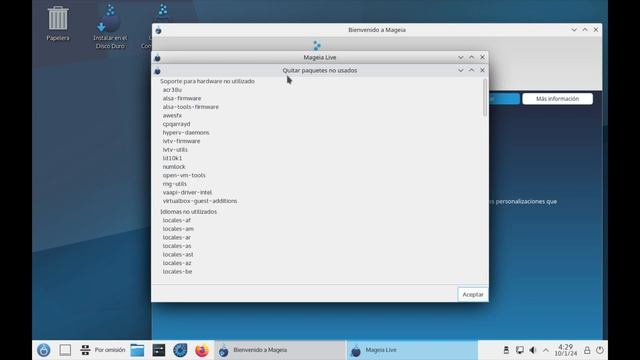Open the Mageia Control Center icon in taskbar

pos(180,350)
